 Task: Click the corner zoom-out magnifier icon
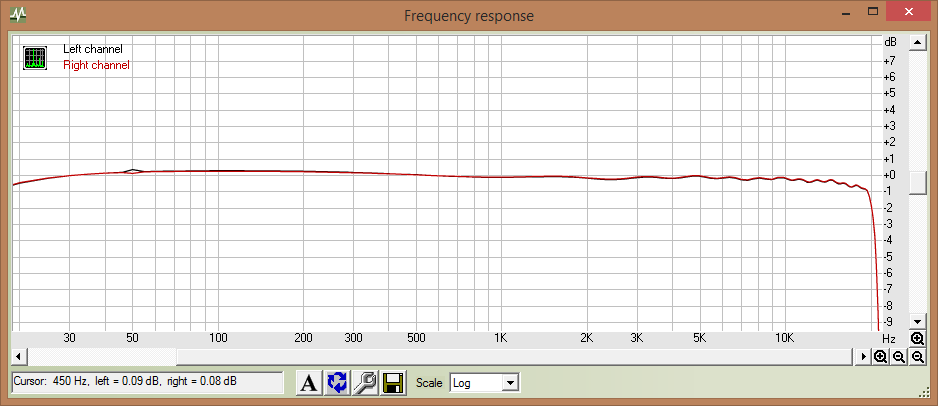918,356
